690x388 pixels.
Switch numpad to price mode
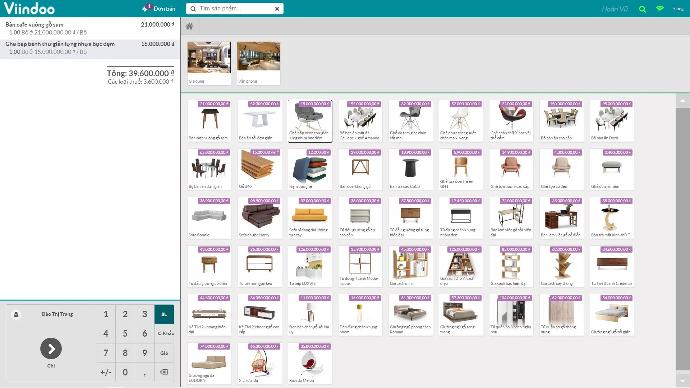pyautogui.click(x=164, y=353)
